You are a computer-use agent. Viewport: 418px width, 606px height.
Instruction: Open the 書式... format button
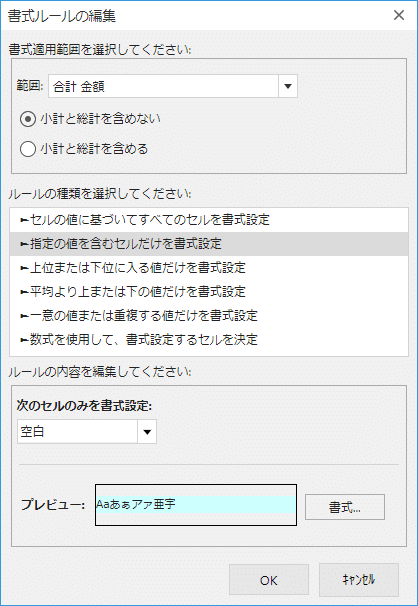coord(345,507)
